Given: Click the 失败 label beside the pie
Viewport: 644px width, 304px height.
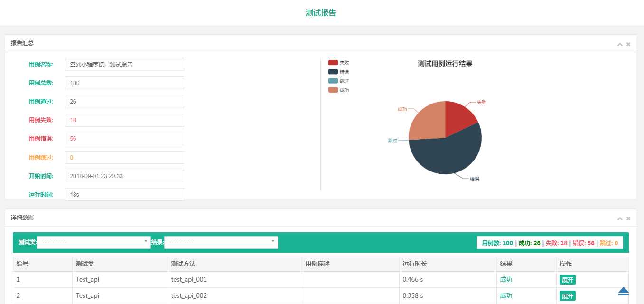Looking at the screenshot, I should point(481,102).
